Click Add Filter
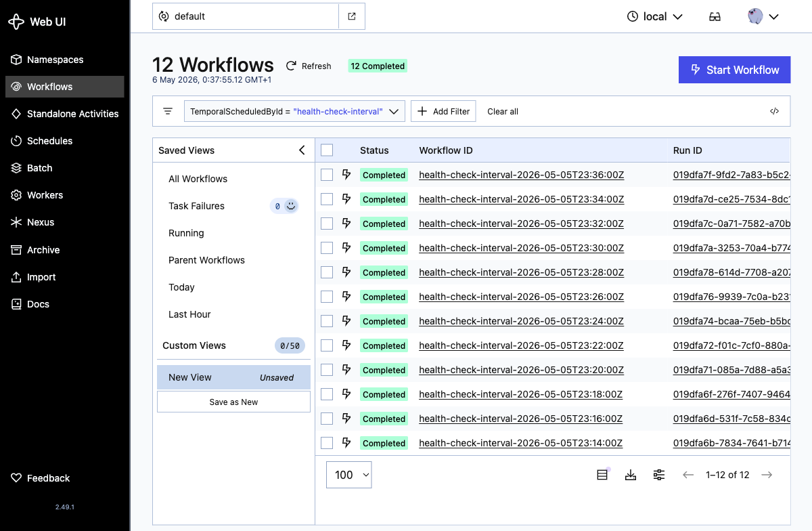This screenshot has height=531, width=812. click(443, 111)
